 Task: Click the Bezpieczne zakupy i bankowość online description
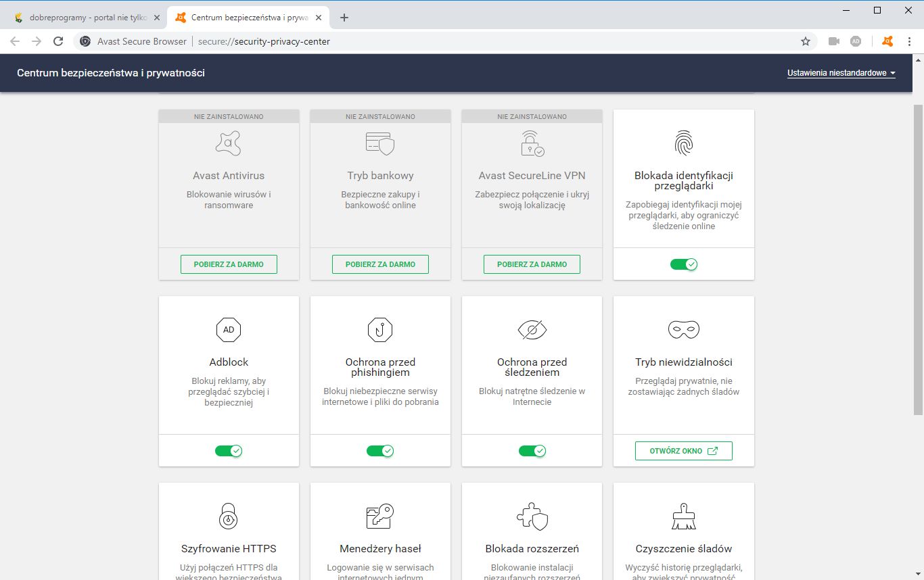click(x=380, y=200)
